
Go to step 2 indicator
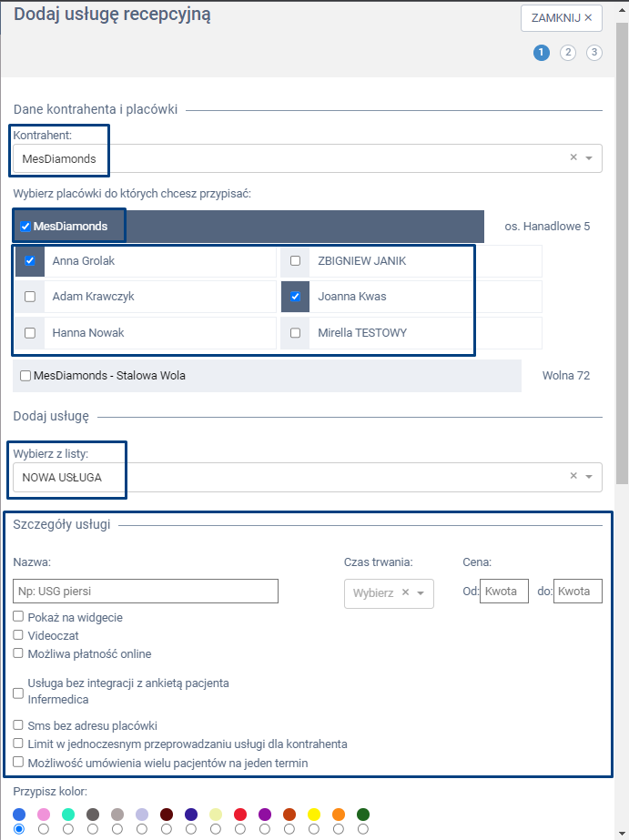[x=568, y=53]
